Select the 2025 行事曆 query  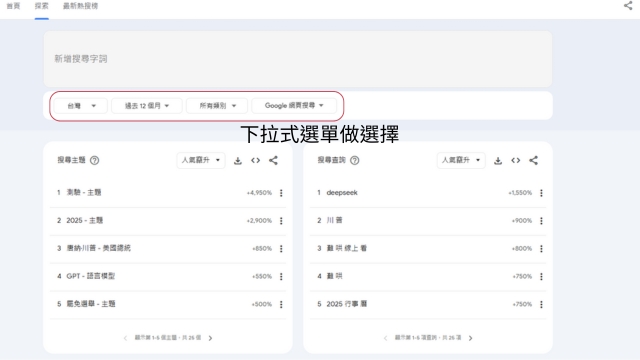[347, 304]
